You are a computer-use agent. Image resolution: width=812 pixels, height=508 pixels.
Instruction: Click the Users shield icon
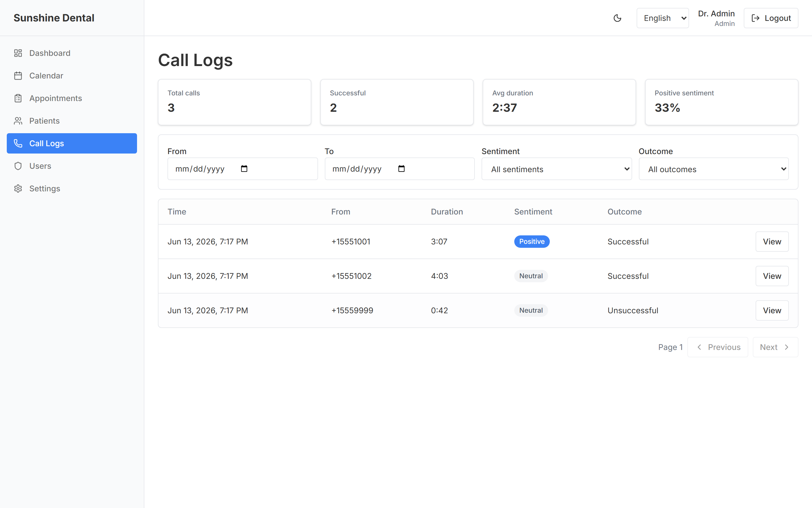[18, 166]
